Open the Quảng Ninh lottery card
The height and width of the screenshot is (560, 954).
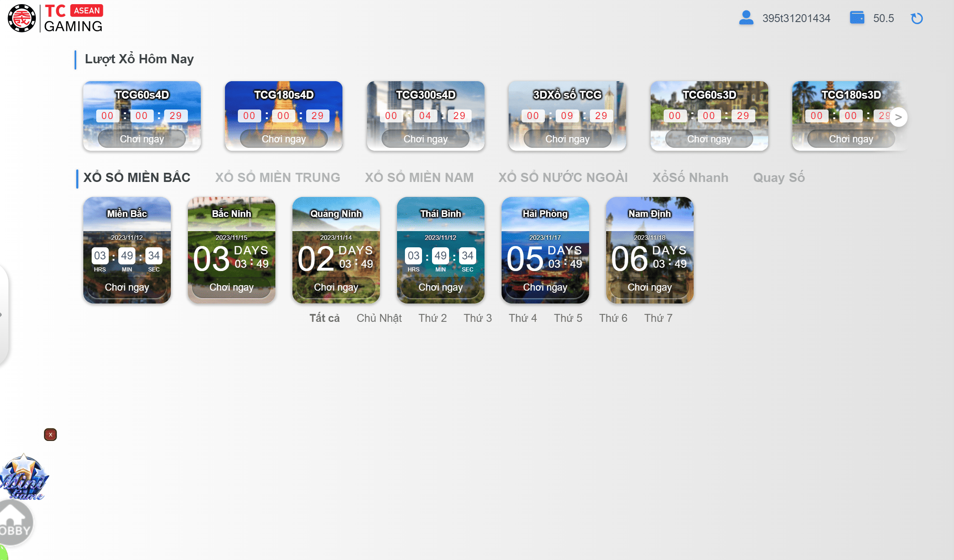click(x=336, y=250)
